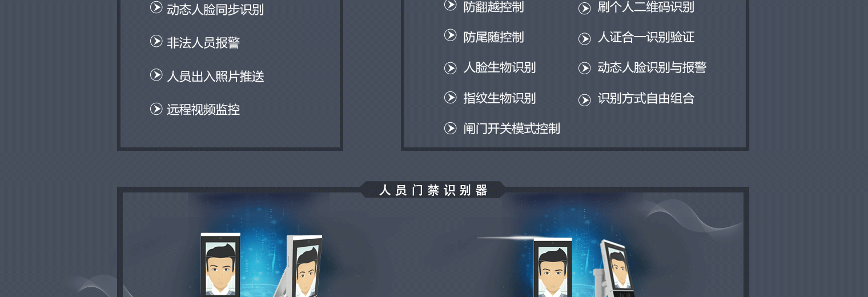The image size is (868, 297).
Task: Click arrow icon beside 动态人脸同步识别
Action: [156, 7]
